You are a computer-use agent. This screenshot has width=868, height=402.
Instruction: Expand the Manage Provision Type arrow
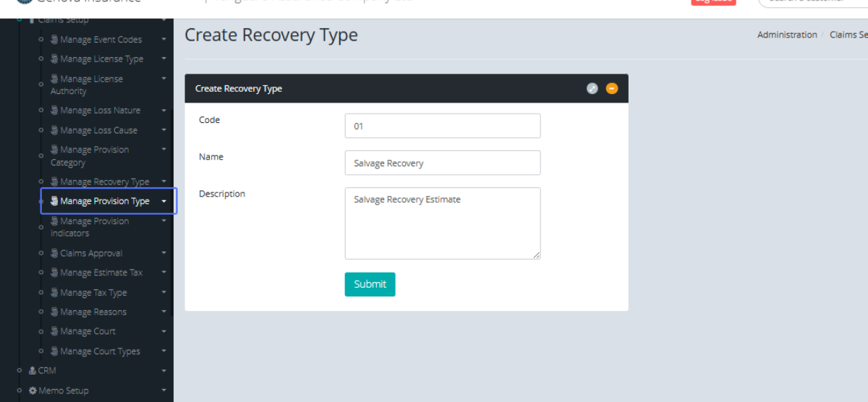tap(164, 202)
